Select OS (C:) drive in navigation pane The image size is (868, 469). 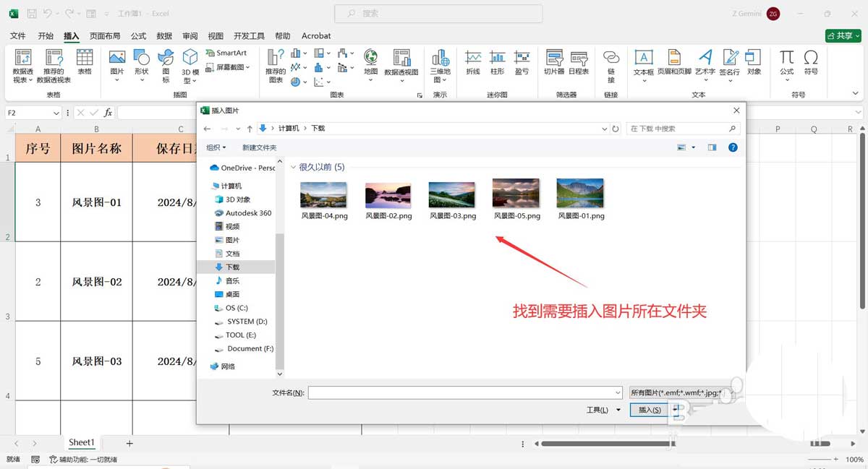point(231,308)
